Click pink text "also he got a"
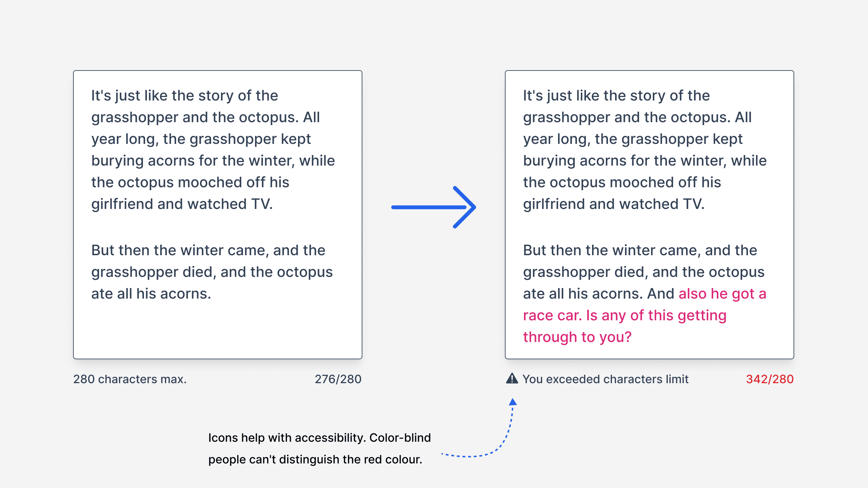 point(723,294)
